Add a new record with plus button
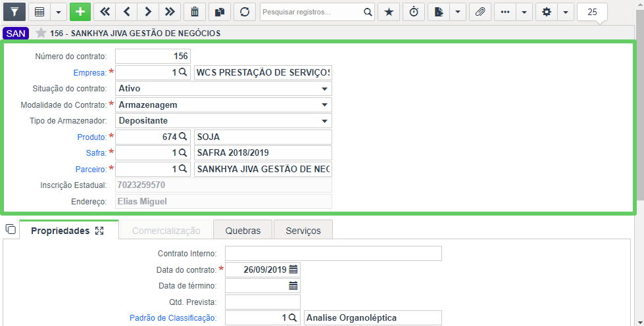The height and width of the screenshot is (326, 644). [80, 12]
